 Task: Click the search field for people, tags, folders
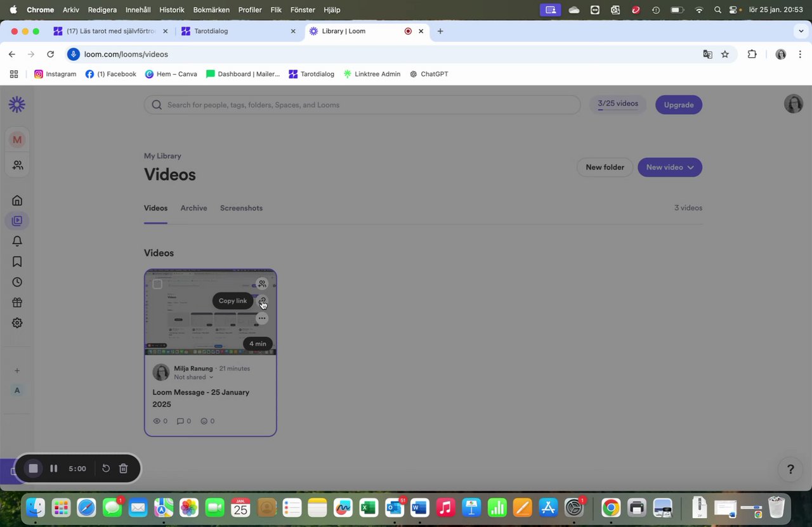[362, 105]
